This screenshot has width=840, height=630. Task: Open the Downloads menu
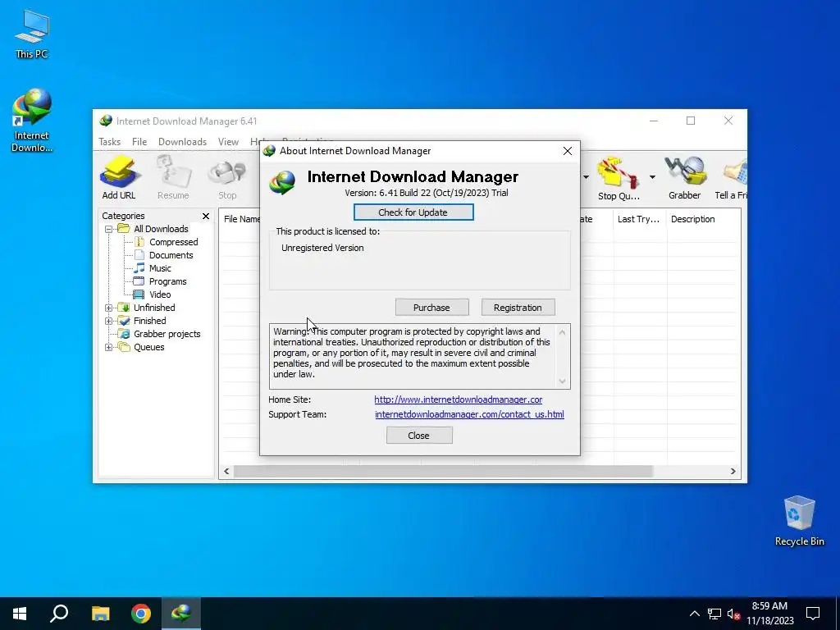(x=182, y=141)
